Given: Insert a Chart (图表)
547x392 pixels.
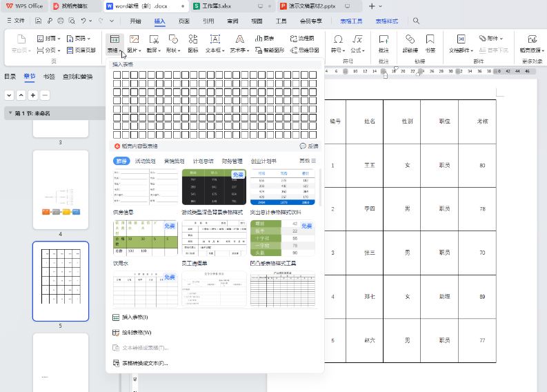Looking at the screenshot, I should click(264, 39).
